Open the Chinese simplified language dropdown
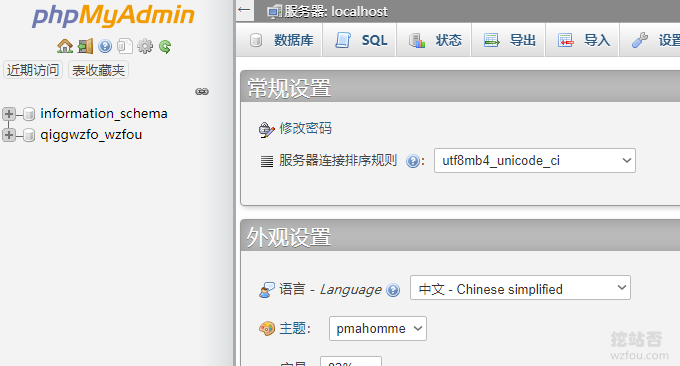The height and width of the screenshot is (366, 680). pos(520,288)
